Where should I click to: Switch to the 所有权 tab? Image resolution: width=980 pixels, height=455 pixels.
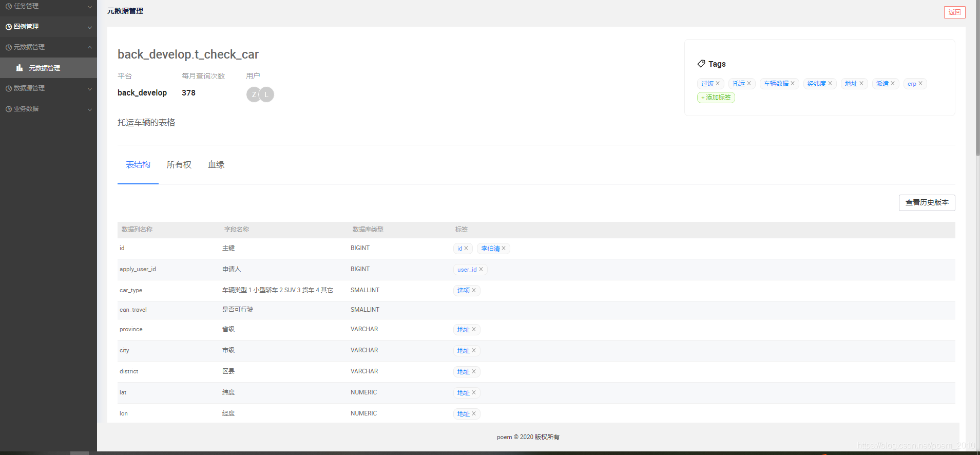tap(179, 165)
